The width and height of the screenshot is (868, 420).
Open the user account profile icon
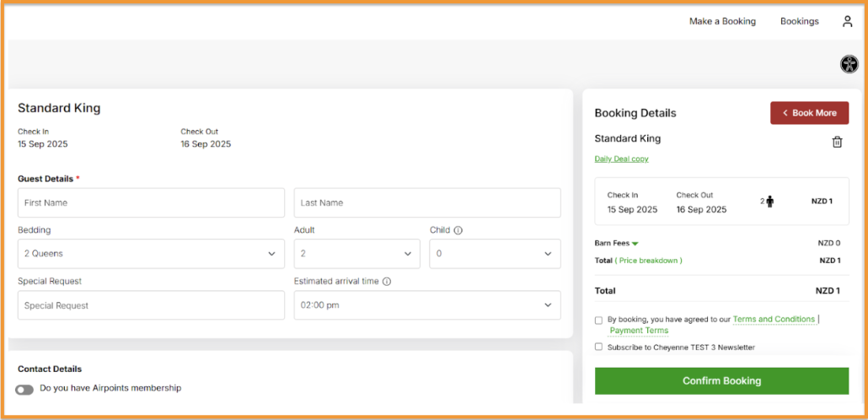tap(847, 21)
